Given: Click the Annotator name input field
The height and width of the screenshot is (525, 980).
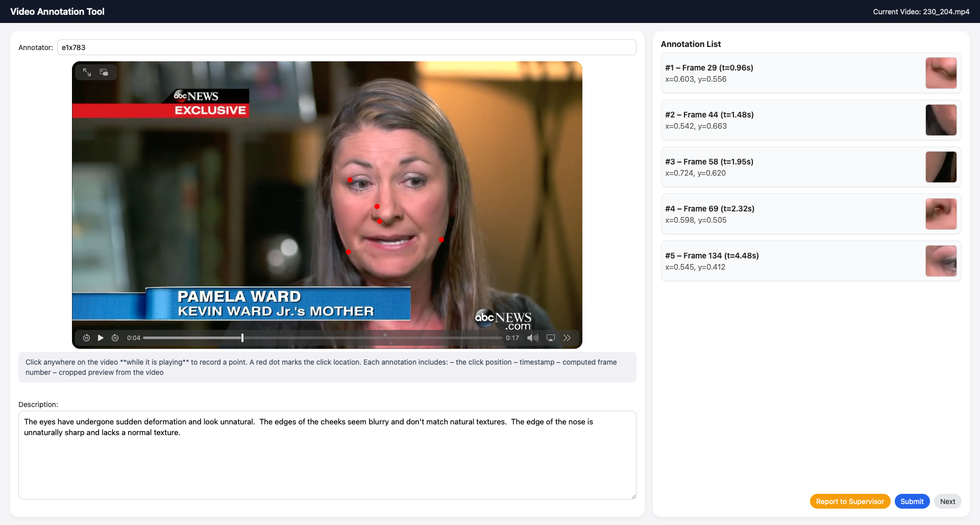Looking at the screenshot, I should point(346,47).
